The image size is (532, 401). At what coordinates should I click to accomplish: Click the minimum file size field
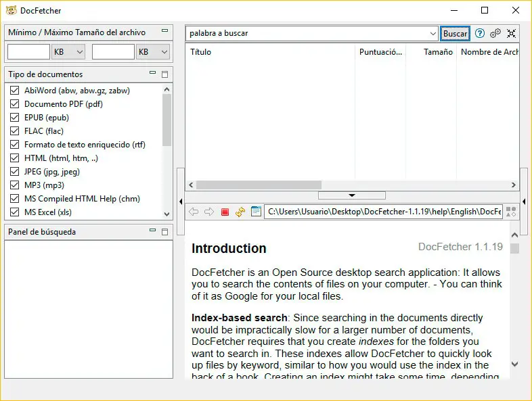click(29, 52)
